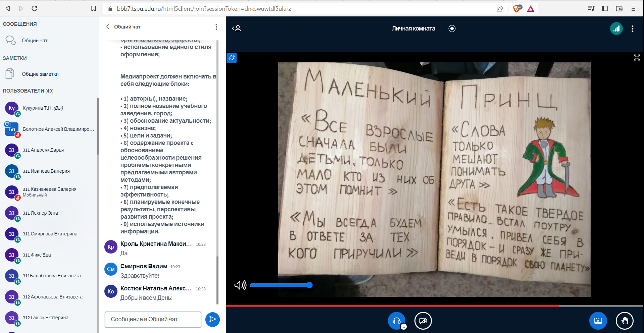Mute the video volume speaker icon
Image resolution: width=644 pixels, height=333 pixels.
[x=240, y=285]
